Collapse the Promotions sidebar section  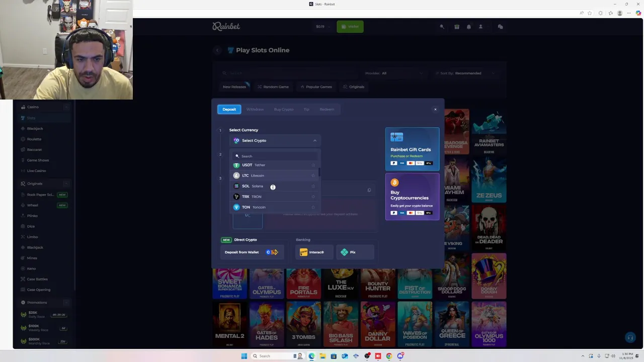66,303
